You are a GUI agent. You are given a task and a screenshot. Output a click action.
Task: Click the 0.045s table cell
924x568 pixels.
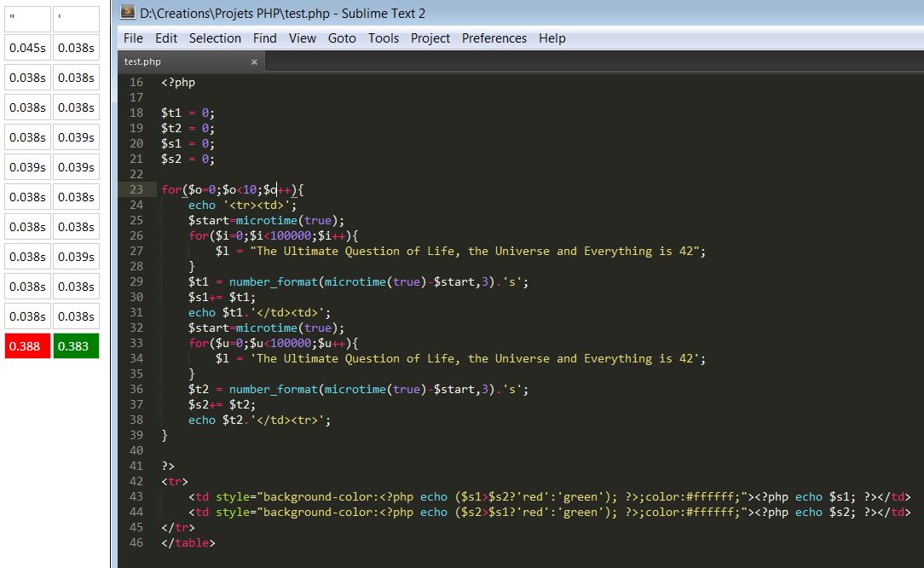coord(27,48)
